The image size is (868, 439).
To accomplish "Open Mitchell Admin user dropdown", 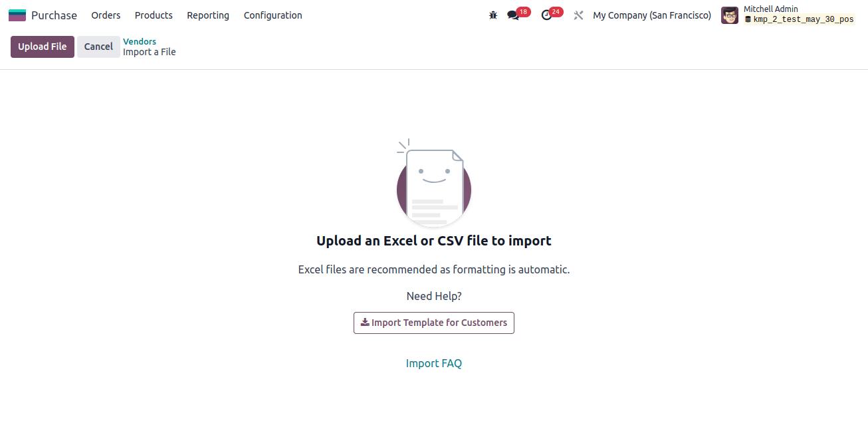I will pos(789,15).
